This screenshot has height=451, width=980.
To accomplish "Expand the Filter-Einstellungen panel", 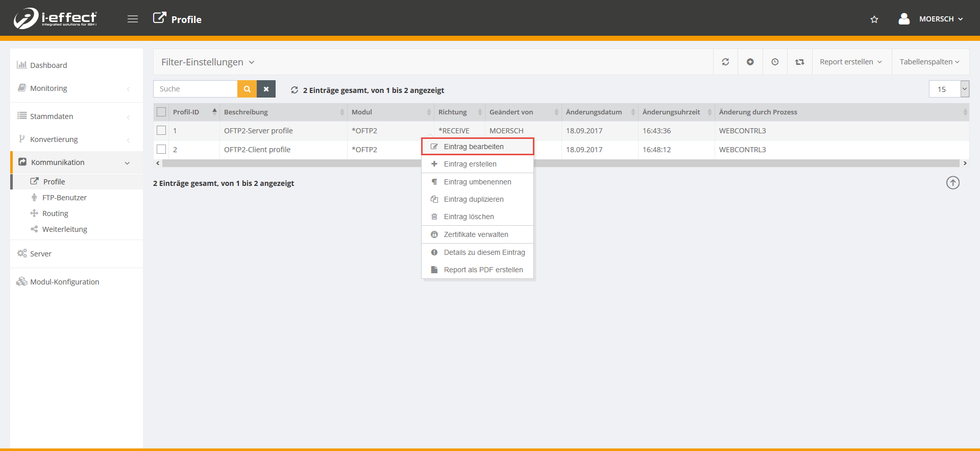I will 208,62.
